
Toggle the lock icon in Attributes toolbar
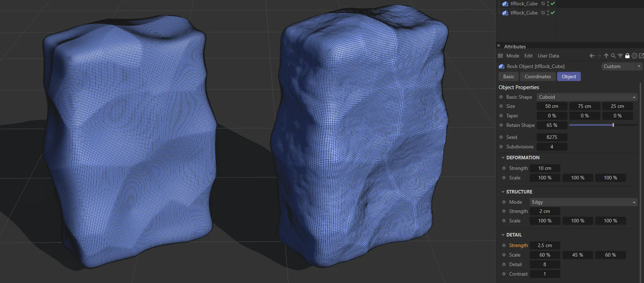(627, 56)
